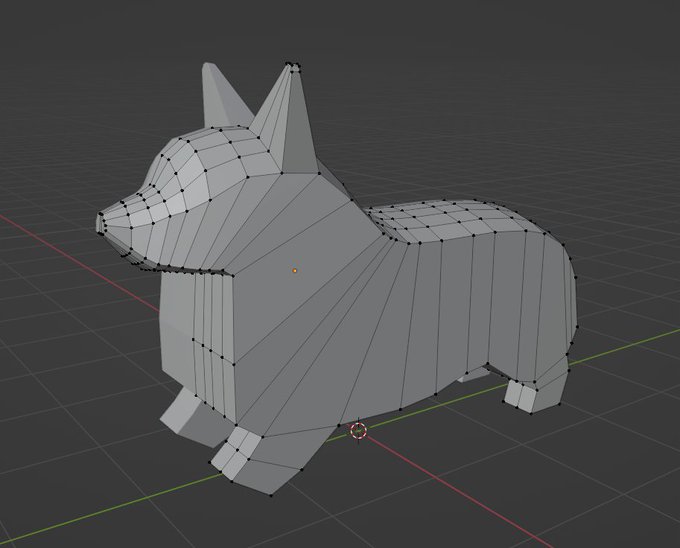Click the far ear without vertices
Screen dimensions: 680x548
[x=222, y=96]
